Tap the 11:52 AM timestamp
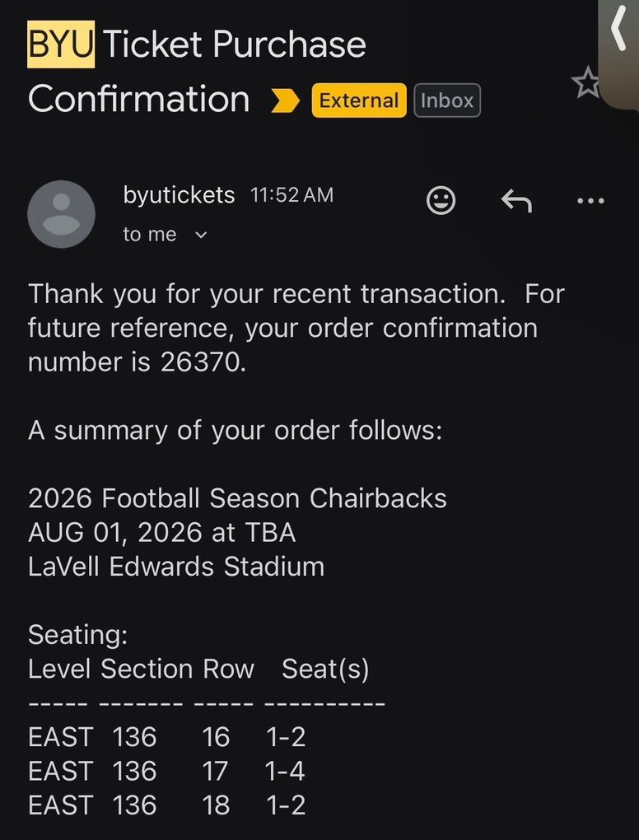The width and height of the screenshot is (639, 840). tap(292, 195)
